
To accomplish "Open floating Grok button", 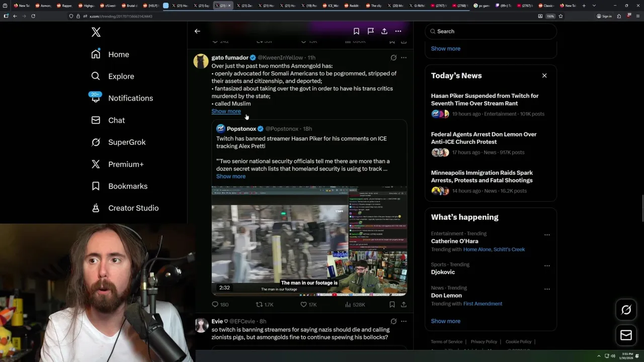I will pyautogui.click(x=626, y=310).
